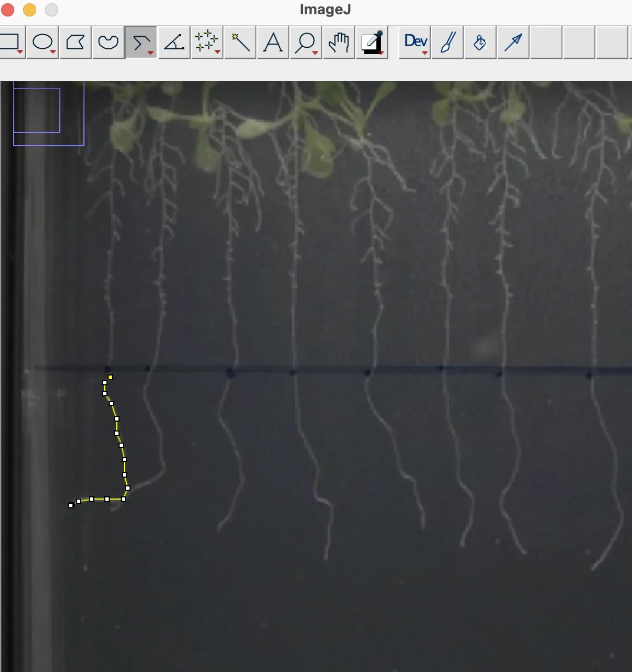Select the Polygon selection tool
The width and height of the screenshot is (632, 672).
[75, 42]
